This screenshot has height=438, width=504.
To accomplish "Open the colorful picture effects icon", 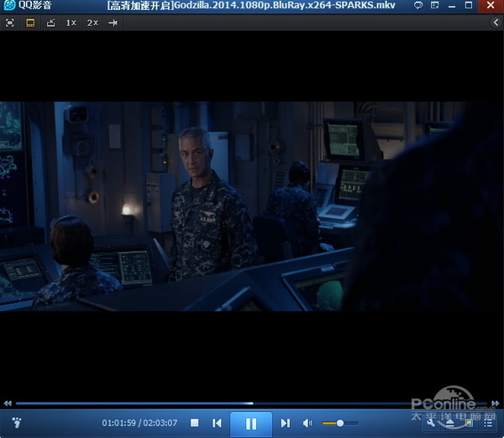I will pos(469,423).
